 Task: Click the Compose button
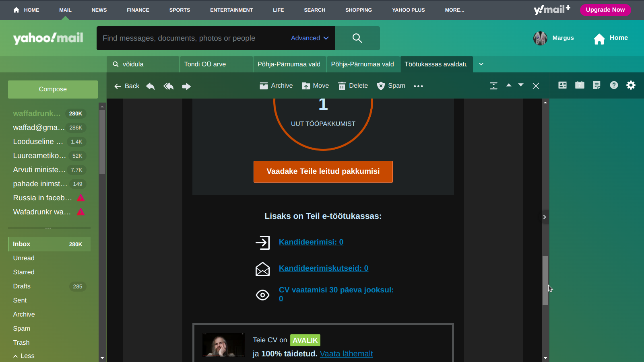tap(53, 89)
